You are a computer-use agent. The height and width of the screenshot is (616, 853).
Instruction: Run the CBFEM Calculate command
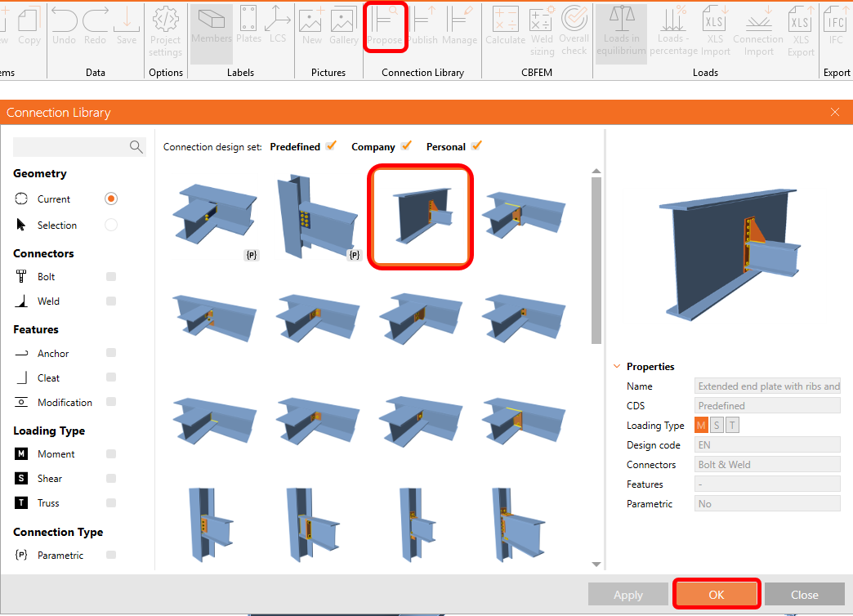(506, 25)
